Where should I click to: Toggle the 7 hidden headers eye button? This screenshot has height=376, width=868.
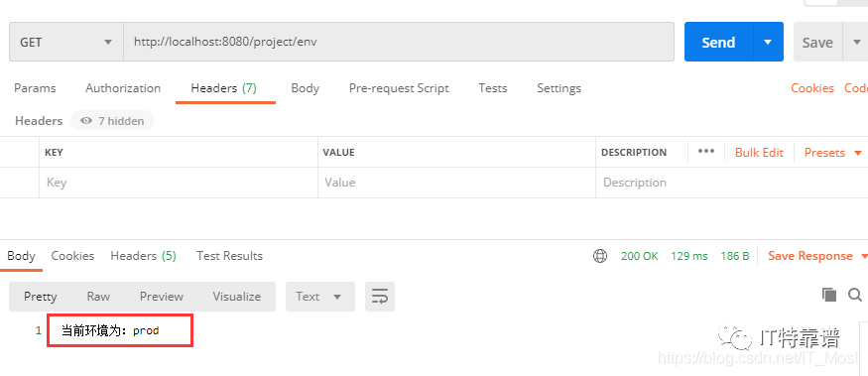(x=112, y=121)
